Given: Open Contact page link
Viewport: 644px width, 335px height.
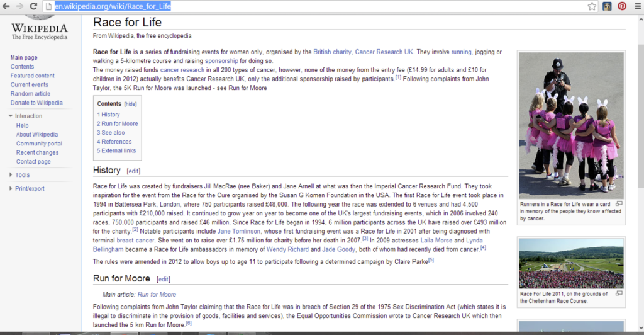Looking at the screenshot, I should (x=34, y=162).
